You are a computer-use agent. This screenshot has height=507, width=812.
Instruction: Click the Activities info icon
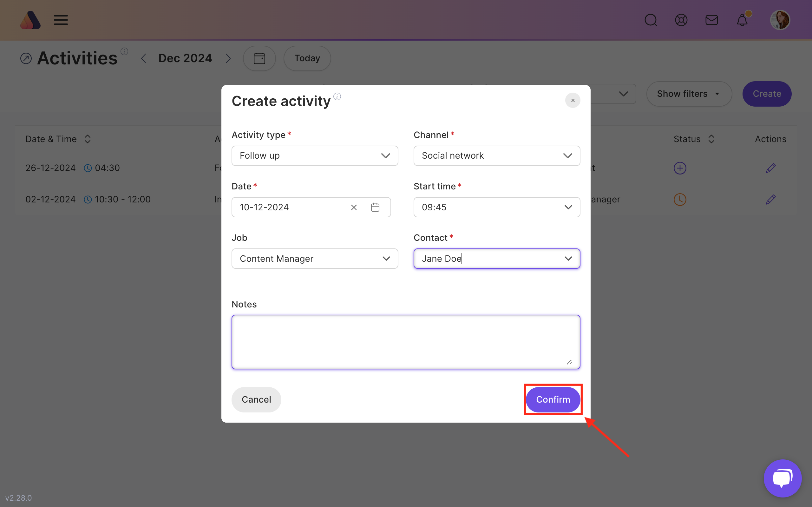click(124, 51)
